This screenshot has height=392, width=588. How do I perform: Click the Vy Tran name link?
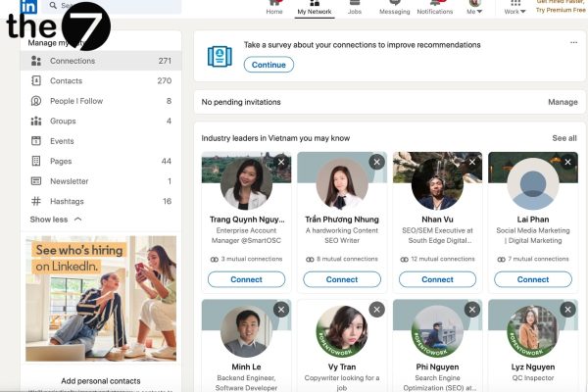coord(342,367)
